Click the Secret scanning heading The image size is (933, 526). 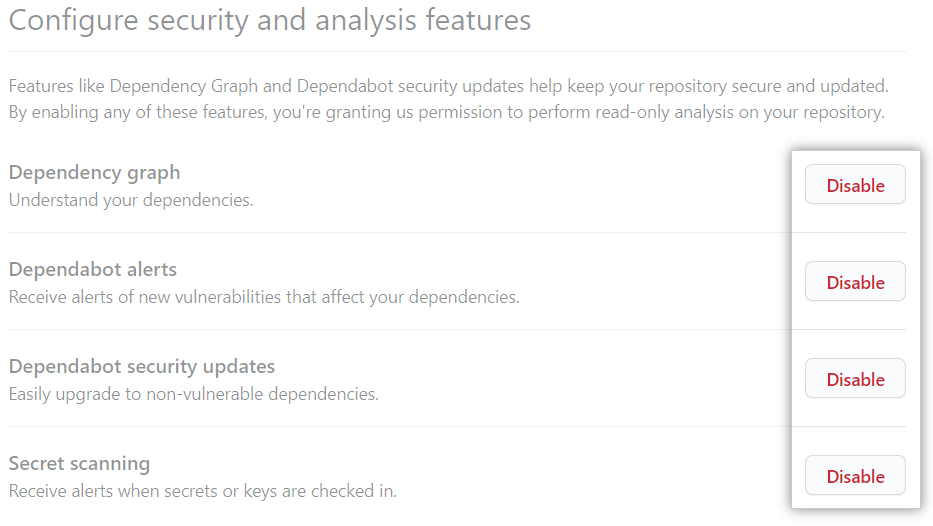(x=79, y=463)
